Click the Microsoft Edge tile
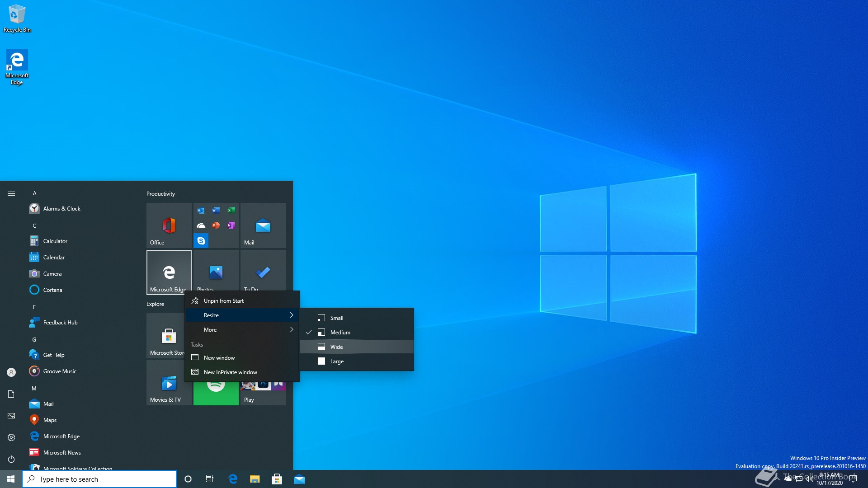Viewport: 868px width, 488px height. pyautogui.click(x=169, y=272)
